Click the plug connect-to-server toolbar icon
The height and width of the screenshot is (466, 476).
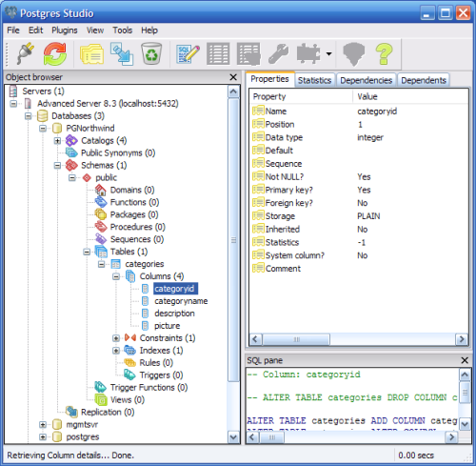[x=25, y=53]
